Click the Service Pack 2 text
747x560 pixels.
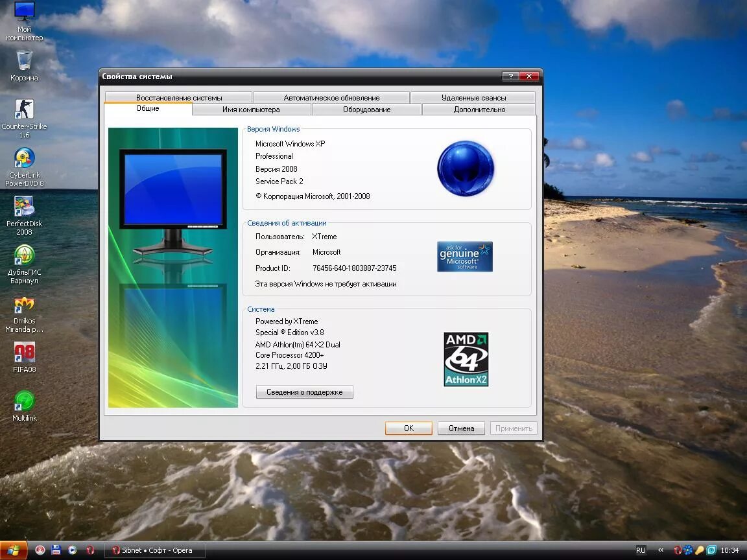(x=279, y=181)
